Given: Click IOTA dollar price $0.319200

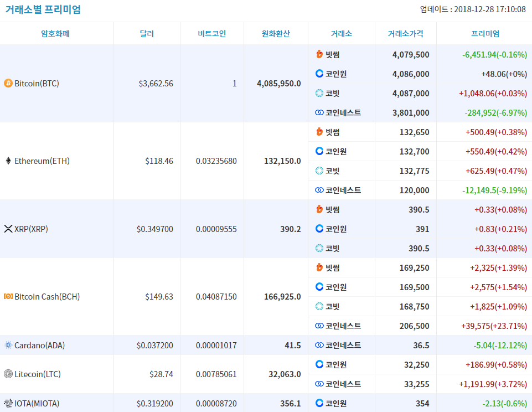Looking at the screenshot, I should click(x=154, y=404).
